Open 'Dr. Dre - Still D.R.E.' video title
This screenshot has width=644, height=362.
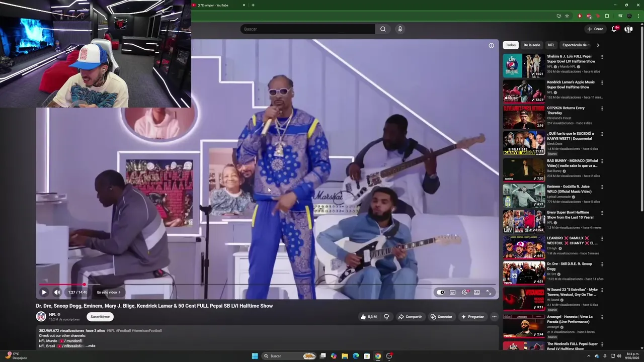point(570,266)
